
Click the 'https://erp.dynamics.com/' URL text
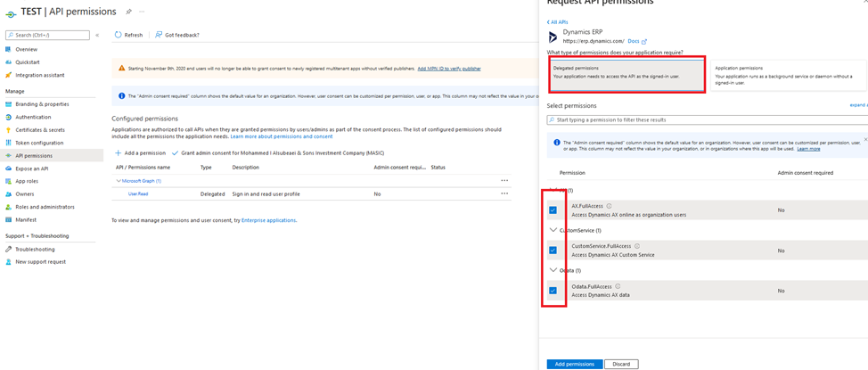click(594, 41)
